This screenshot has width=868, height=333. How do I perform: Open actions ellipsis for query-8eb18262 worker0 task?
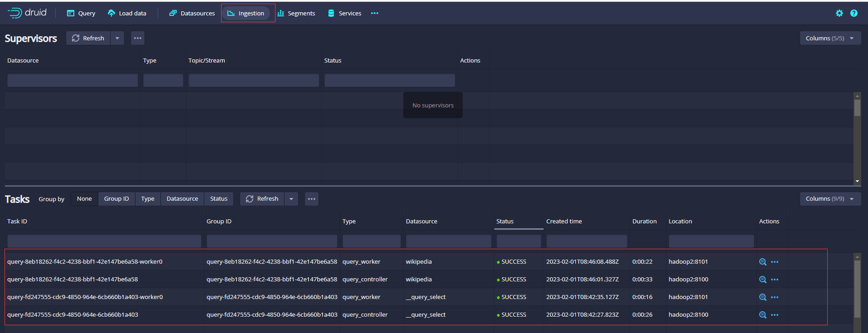pos(775,262)
